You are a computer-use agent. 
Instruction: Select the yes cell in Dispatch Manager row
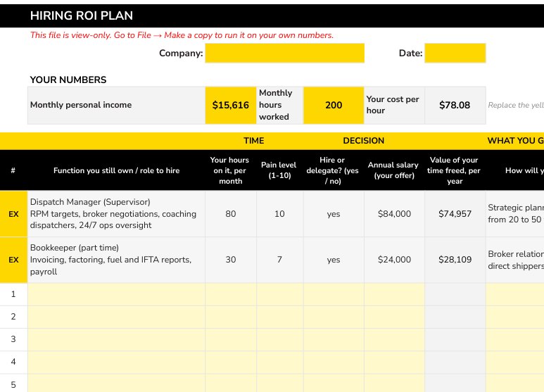tap(334, 214)
